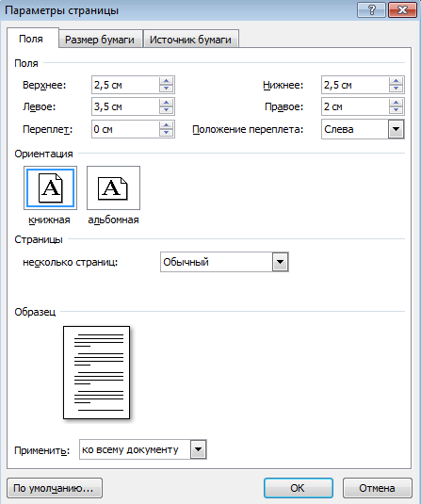Click into the Левое margin field
The image size is (421, 504).
pos(125,106)
